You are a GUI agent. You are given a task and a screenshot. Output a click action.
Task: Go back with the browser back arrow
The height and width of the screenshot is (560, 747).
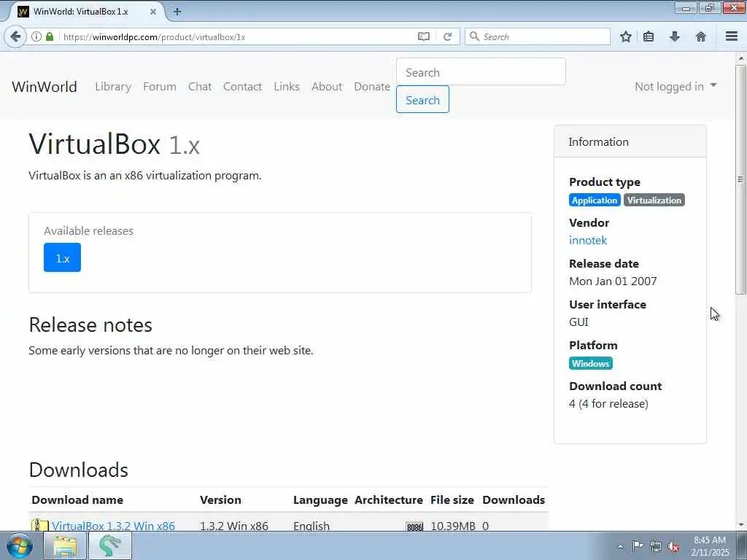point(15,36)
